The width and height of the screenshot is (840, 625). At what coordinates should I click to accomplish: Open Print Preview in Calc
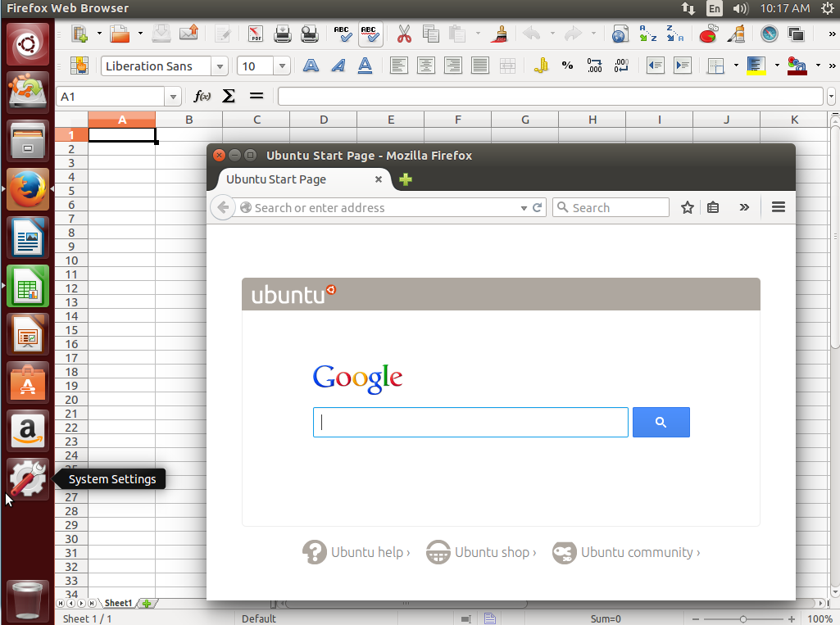tap(309, 34)
